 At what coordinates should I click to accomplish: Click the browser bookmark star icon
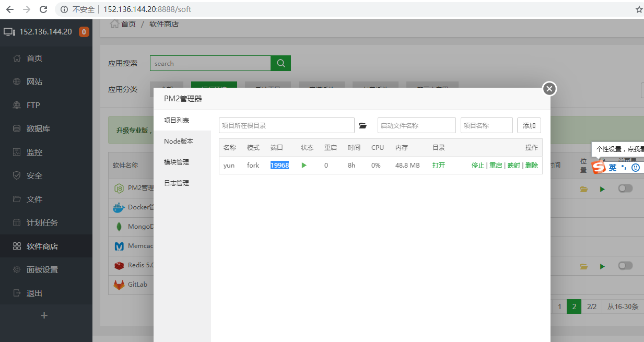[x=639, y=9]
